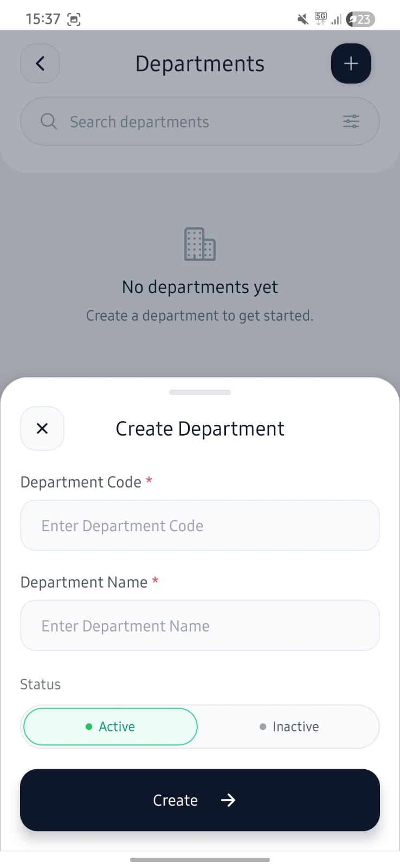Tap the Android home gesture bar
The height and width of the screenshot is (868, 400).
point(200,860)
